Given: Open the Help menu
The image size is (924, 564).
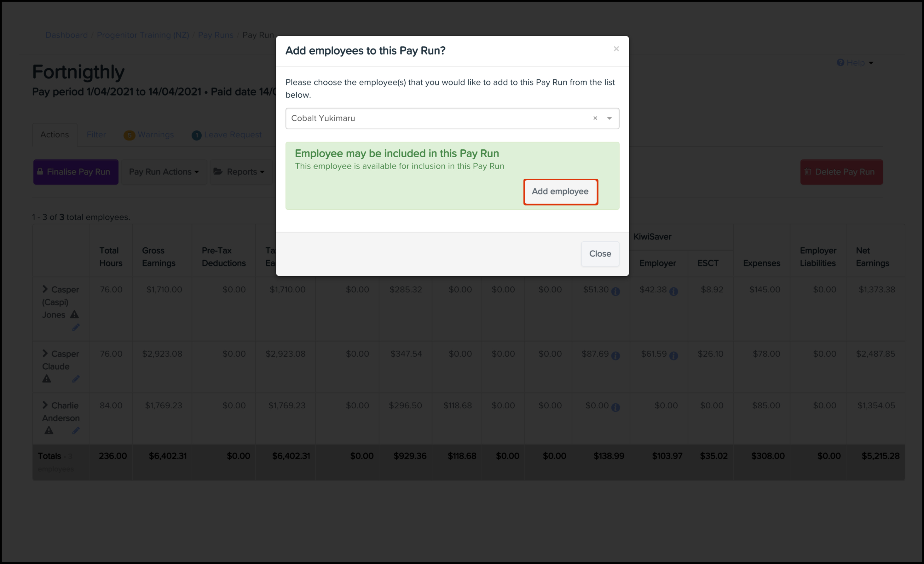Looking at the screenshot, I should point(855,63).
